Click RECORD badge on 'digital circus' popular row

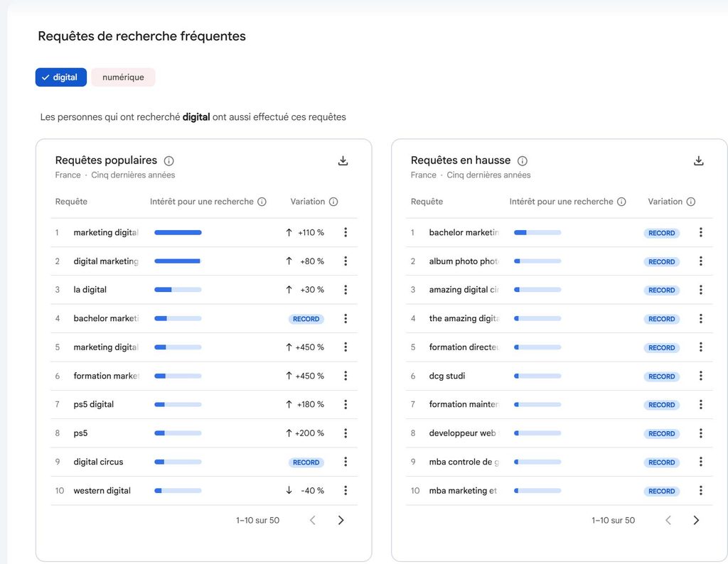(306, 462)
